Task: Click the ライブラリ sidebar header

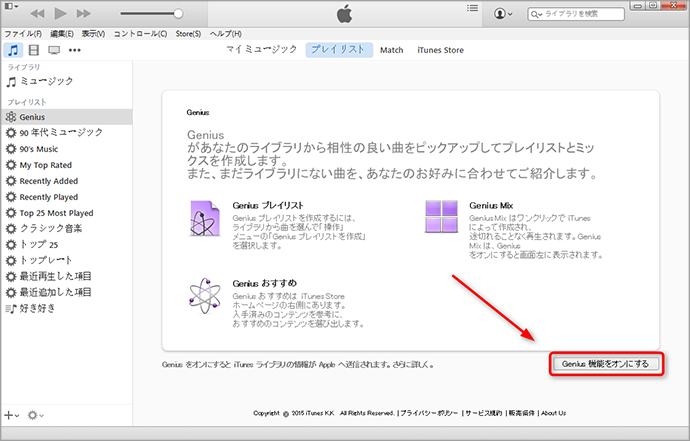Action: (24, 67)
